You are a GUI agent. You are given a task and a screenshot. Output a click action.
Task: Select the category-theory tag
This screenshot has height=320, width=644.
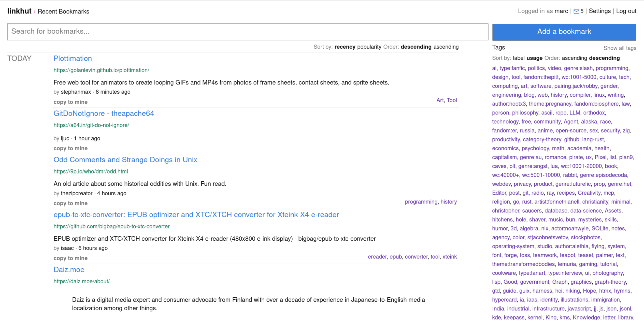542,139
